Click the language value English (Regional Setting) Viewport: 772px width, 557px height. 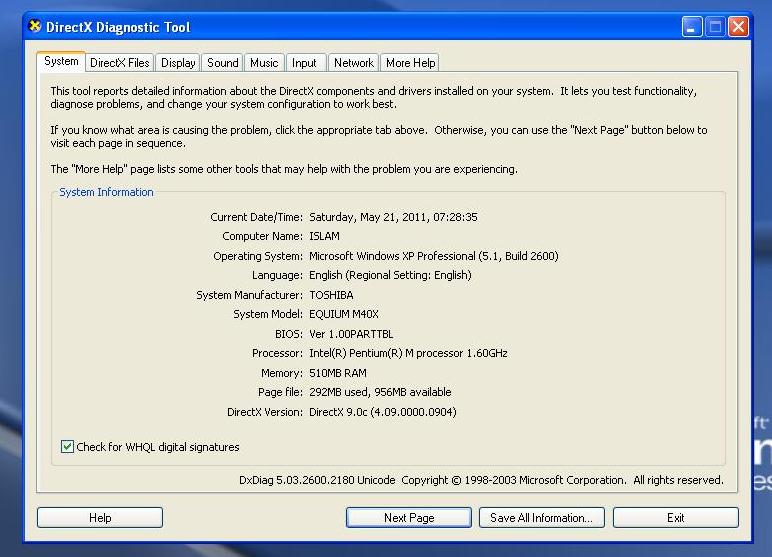(x=390, y=275)
